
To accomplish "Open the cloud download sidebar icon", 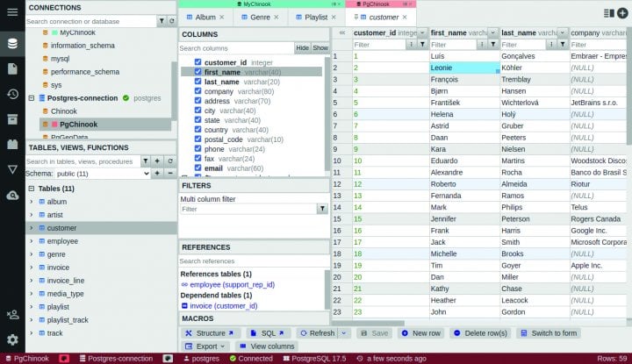I will point(12,196).
